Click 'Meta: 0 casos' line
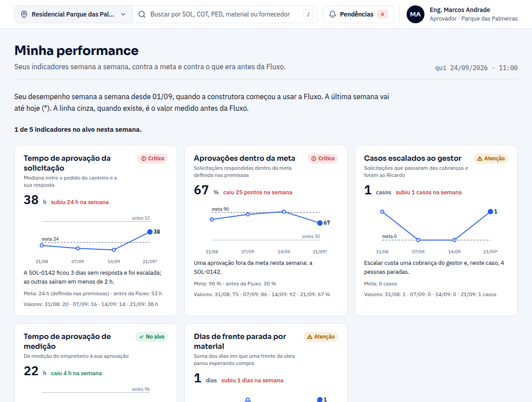Image resolution: width=532 pixels, height=402 pixels. pos(380,284)
